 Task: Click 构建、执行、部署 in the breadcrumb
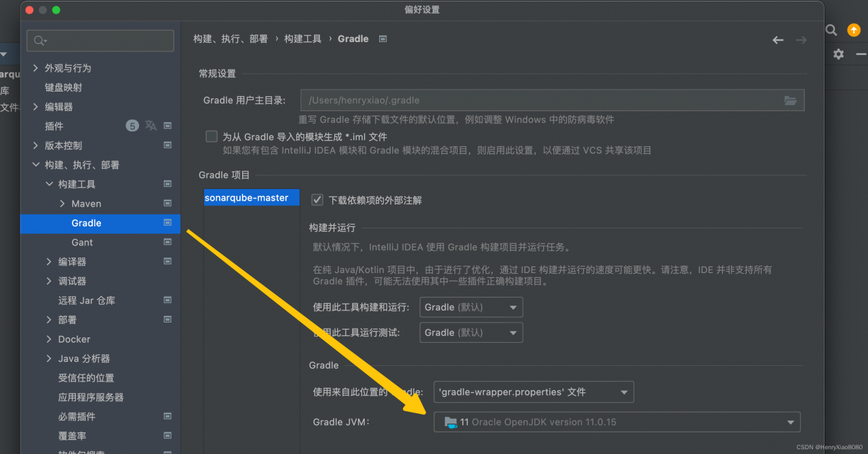tap(231, 39)
